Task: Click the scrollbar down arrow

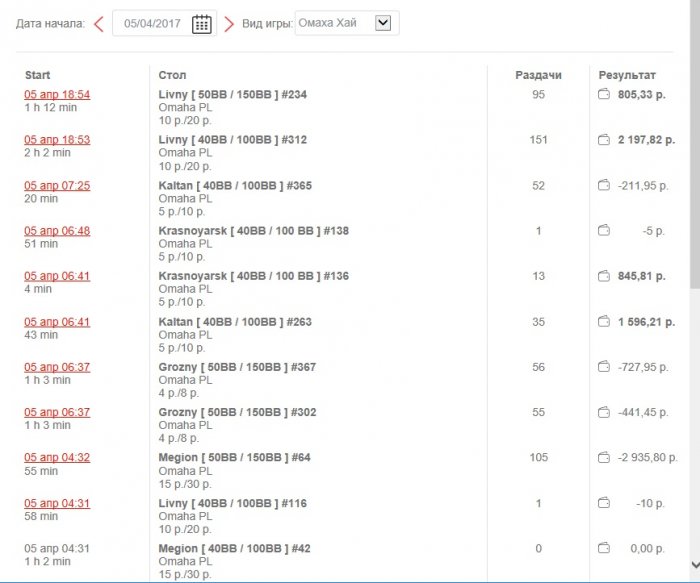Action: click(x=695, y=565)
